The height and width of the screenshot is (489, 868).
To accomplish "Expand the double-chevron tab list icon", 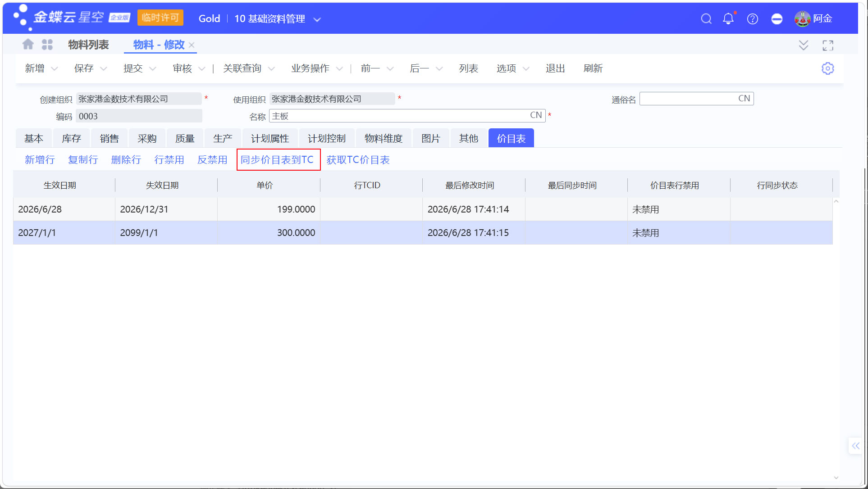I will coord(804,45).
